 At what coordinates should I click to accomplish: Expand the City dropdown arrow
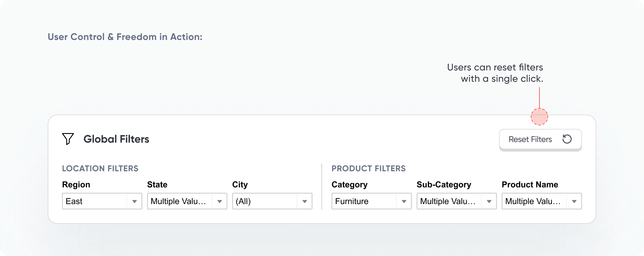[304, 201]
